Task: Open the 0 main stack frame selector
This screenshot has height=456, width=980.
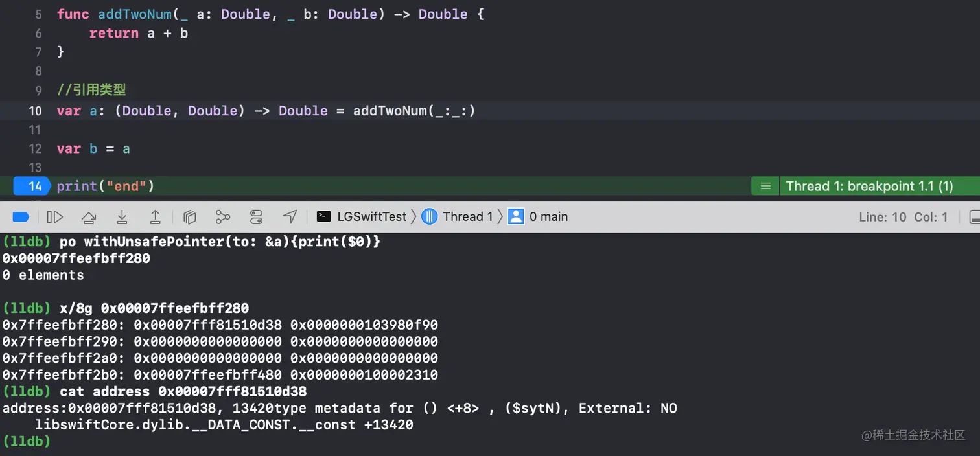Action: tap(538, 217)
